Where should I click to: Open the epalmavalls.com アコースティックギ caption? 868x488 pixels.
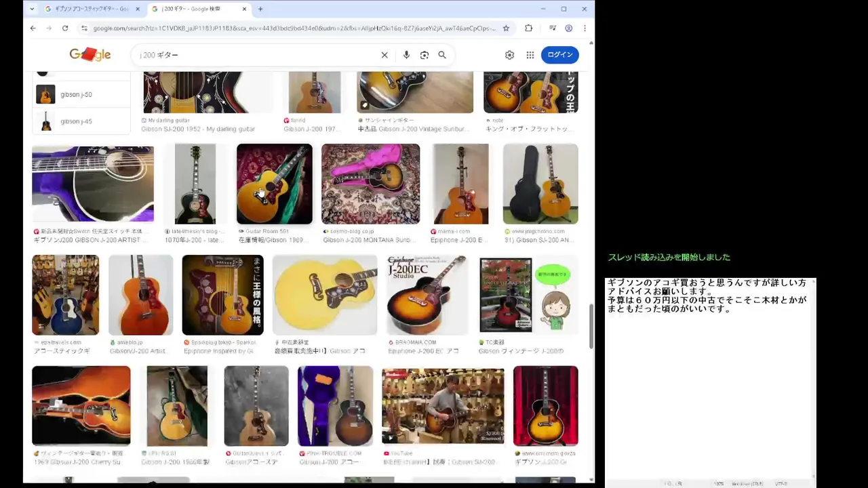[x=62, y=351]
